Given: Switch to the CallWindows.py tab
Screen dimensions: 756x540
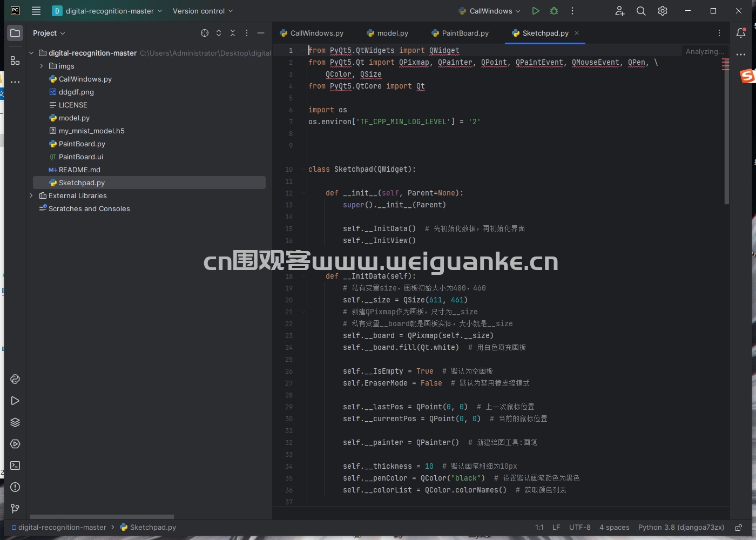Looking at the screenshot, I should 312,33.
